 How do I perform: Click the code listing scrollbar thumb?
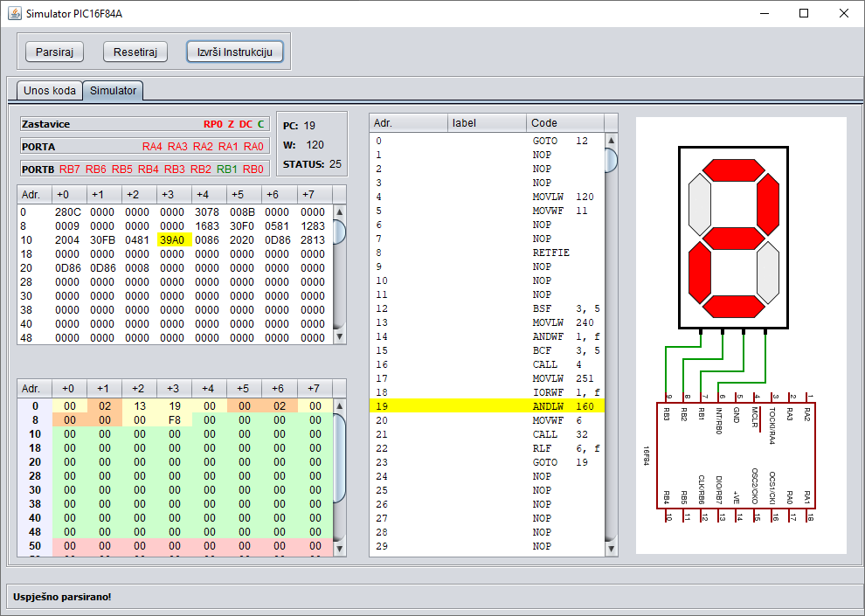pos(612,160)
